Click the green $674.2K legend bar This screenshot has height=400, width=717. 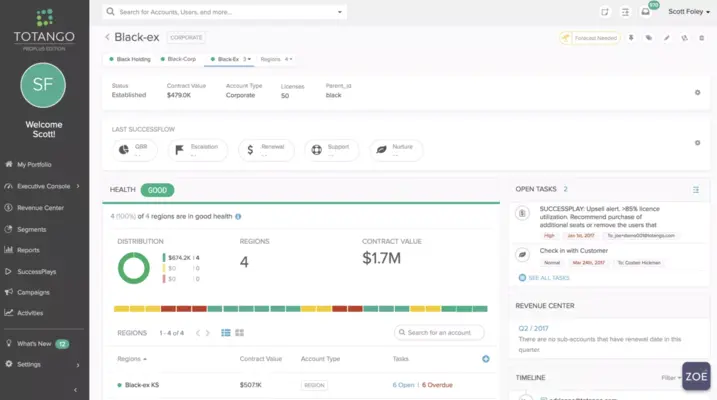[x=164, y=258]
